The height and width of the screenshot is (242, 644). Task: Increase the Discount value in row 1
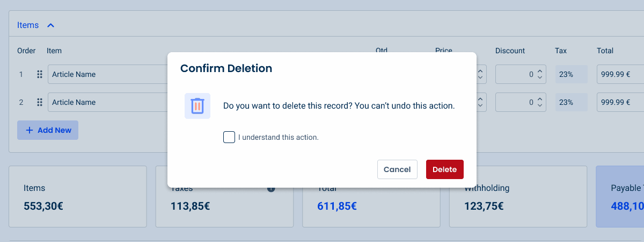(x=540, y=71)
